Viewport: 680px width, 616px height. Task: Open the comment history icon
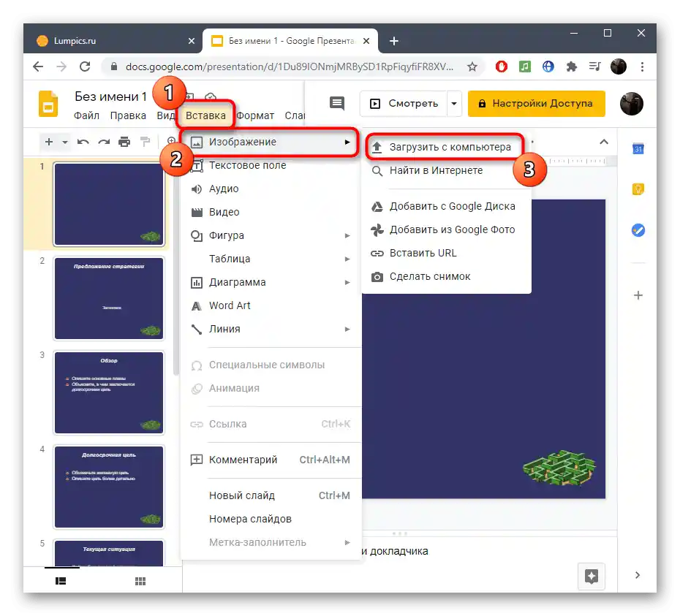pyautogui.click(x=337, y=103)
